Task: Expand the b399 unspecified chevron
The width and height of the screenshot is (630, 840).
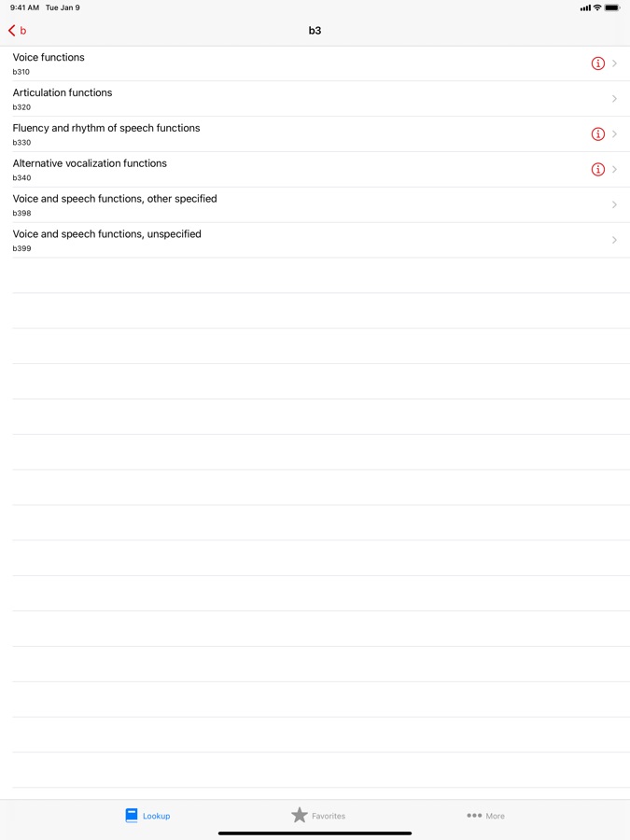Action: 615,241
